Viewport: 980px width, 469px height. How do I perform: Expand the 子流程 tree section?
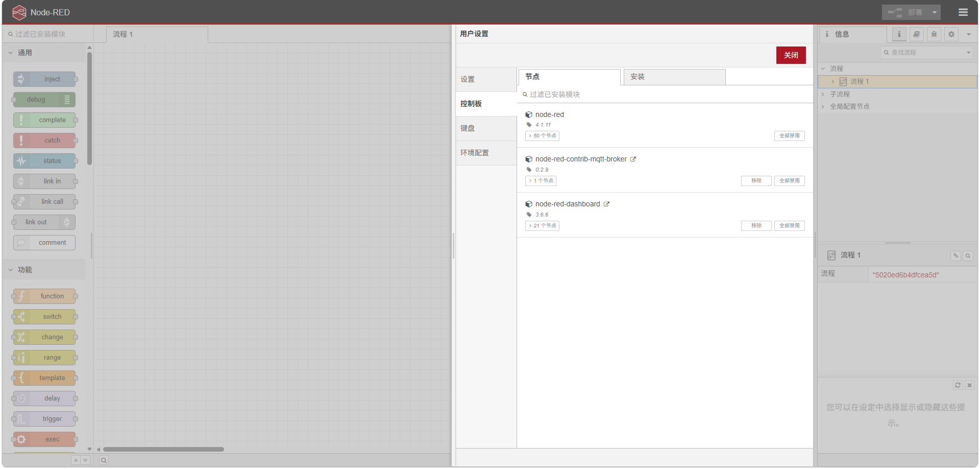coord(823,95)
